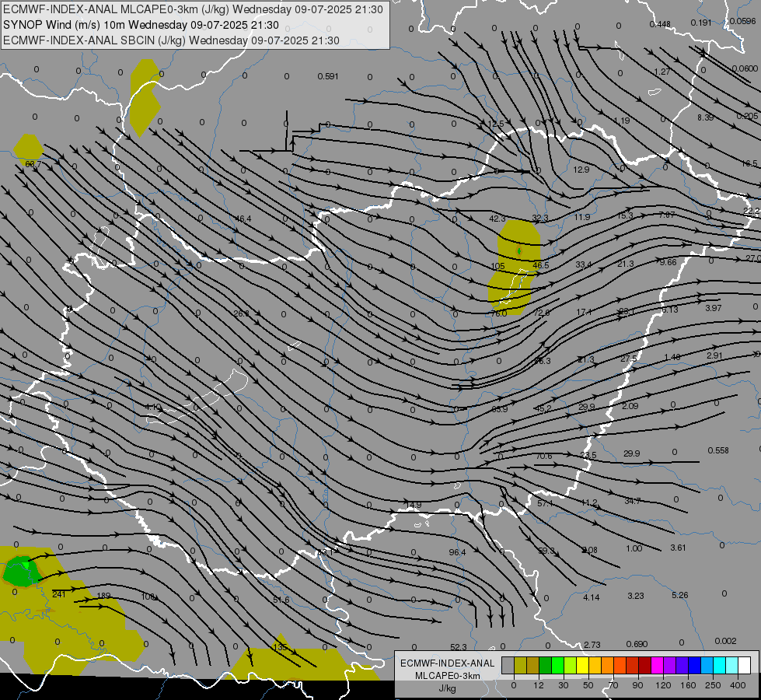Image resolution: width=761 pixels, height=700 pixels.
Task: Click the map value 241
Action: pos(59,594)
